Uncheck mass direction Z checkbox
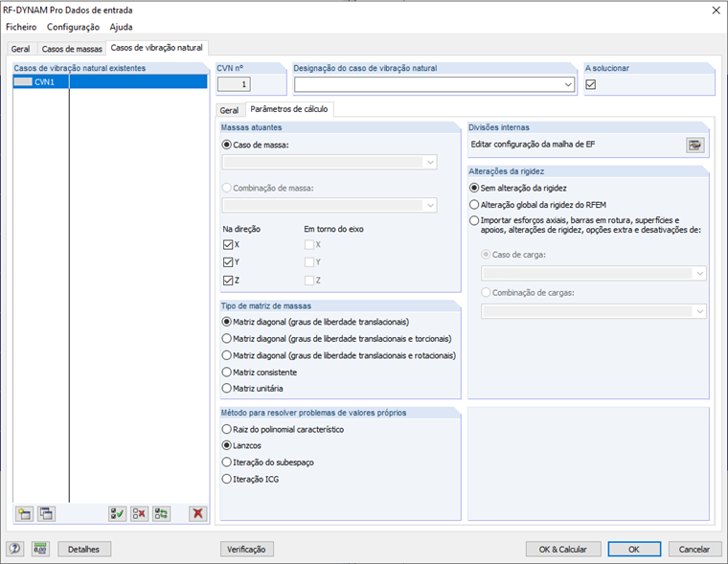This screenshot has height=564, width=728. (228, 281)
